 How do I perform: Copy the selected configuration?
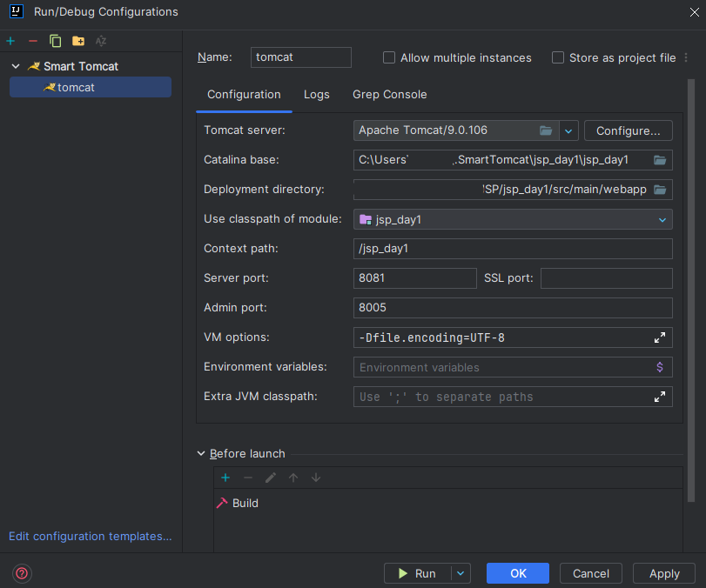[x=56, y=42]
